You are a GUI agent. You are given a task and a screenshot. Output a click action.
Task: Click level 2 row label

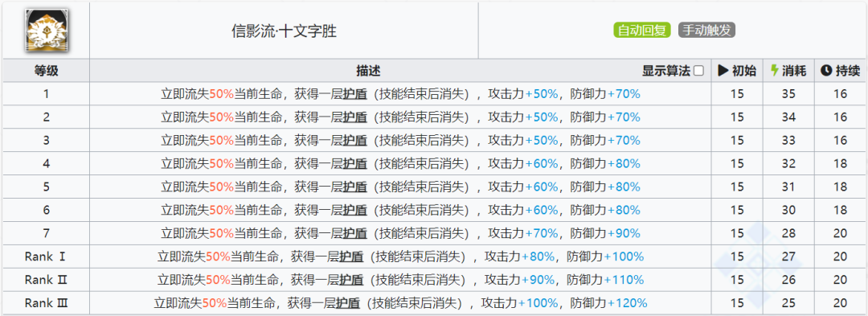pos(47,117)
